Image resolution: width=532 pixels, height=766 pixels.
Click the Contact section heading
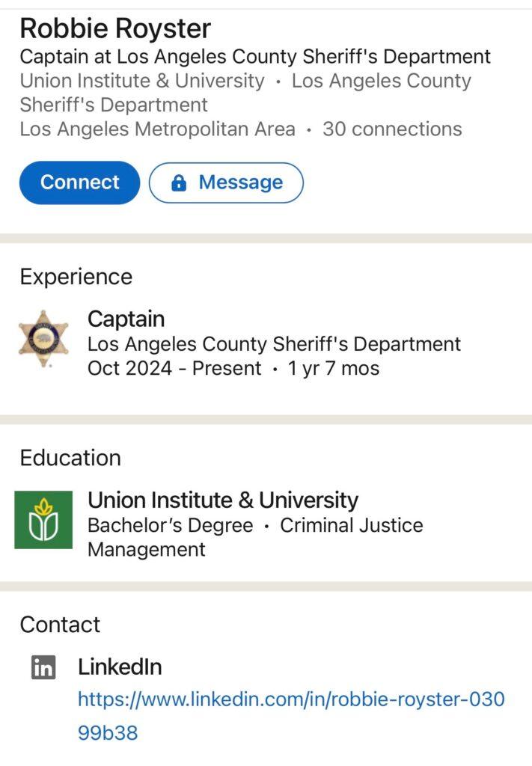60,625
